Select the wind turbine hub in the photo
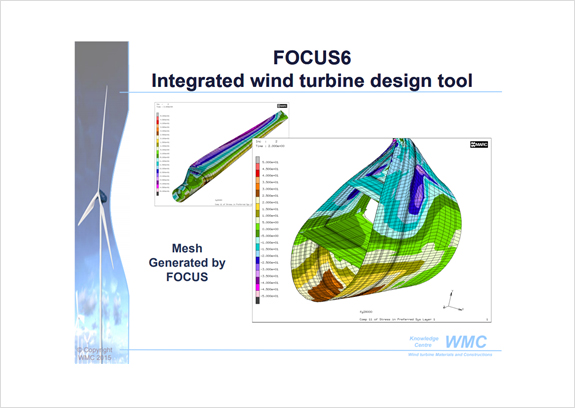575x408 pixels. tap(103, 197)
